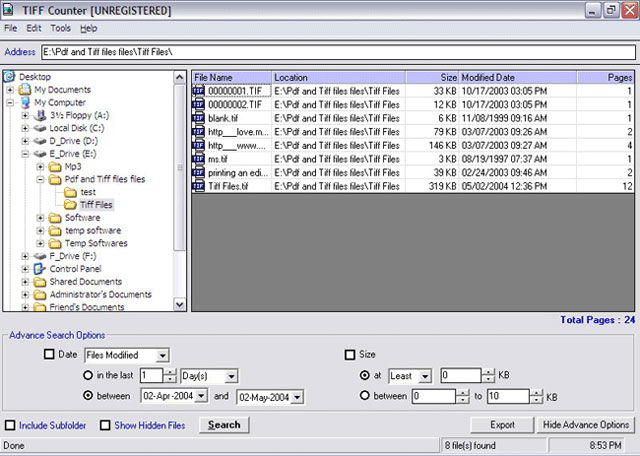The image size is (640, 456).
Task: Select the Mp3 folder icon
Action: 54,166
